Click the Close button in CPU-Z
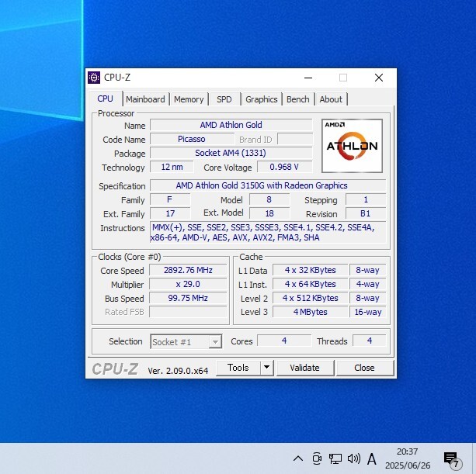476x474 pixels. pos(364,368)
